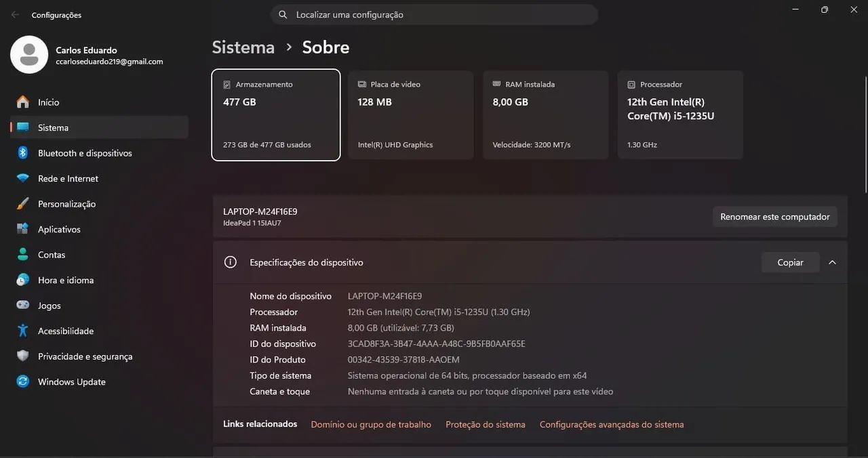Open Domínio ou grupo de trabalho link

(x=371, y=425)
